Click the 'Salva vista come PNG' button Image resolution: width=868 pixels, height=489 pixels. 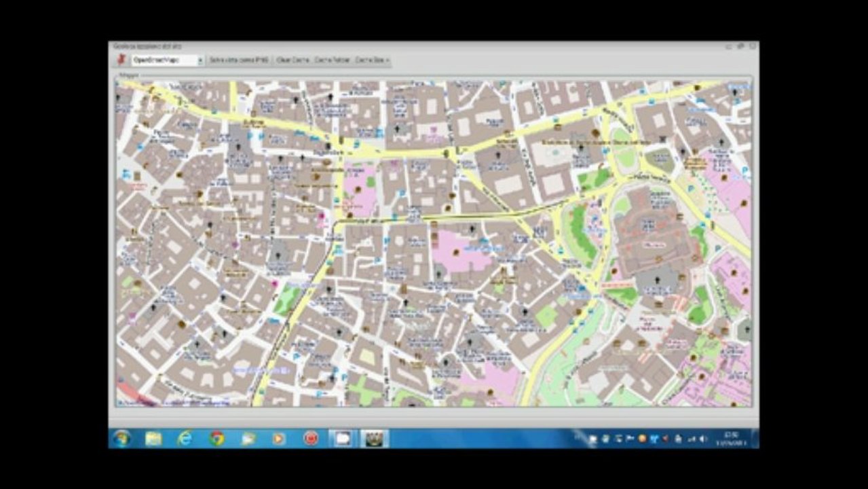(238, 60)
